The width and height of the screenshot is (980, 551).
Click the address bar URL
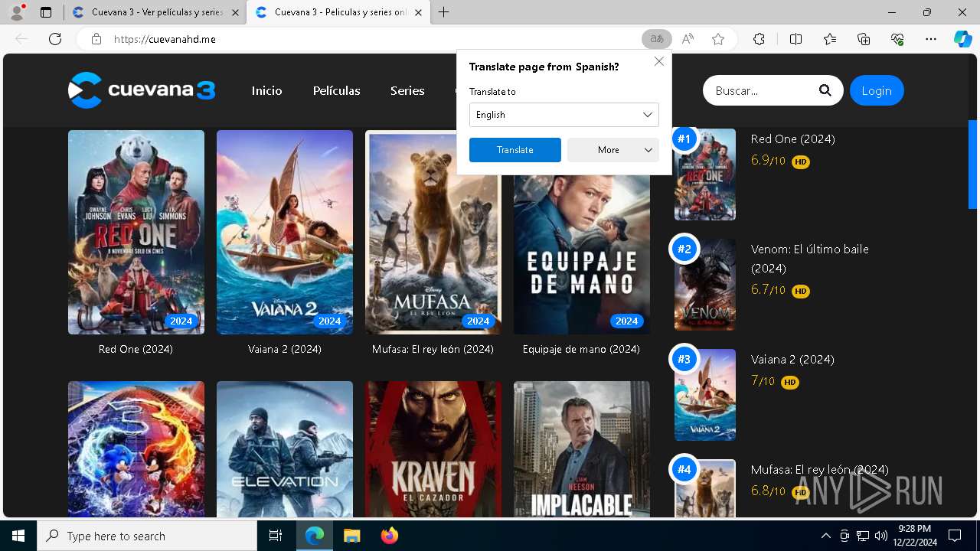click(165, 39)
